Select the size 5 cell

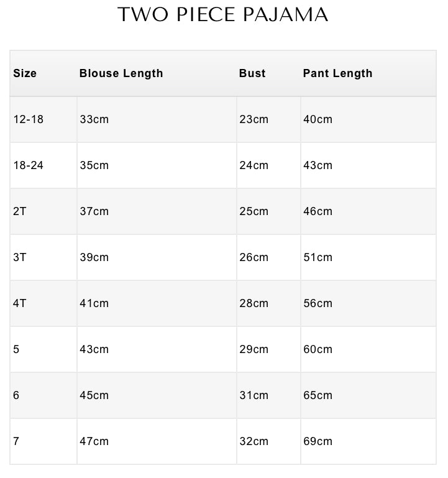coord(16,349)
